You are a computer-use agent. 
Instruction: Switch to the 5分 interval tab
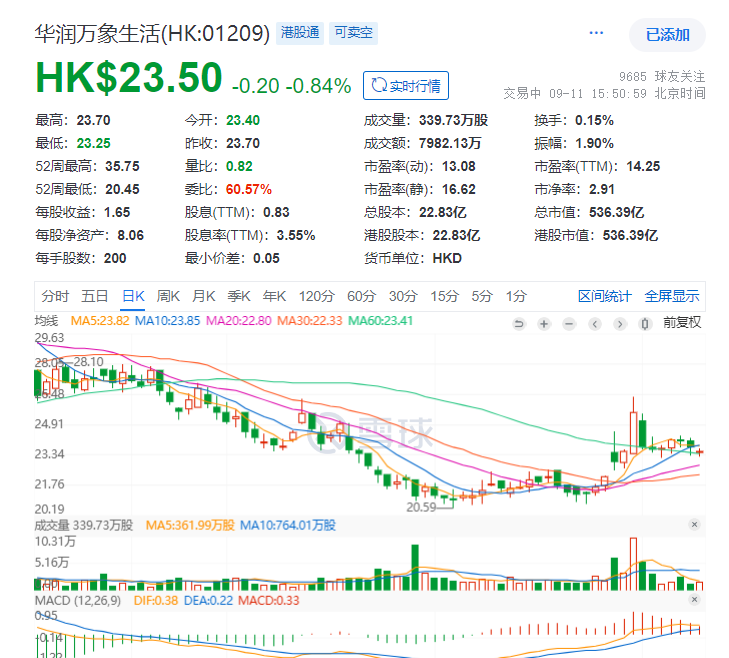pos(482,296)
